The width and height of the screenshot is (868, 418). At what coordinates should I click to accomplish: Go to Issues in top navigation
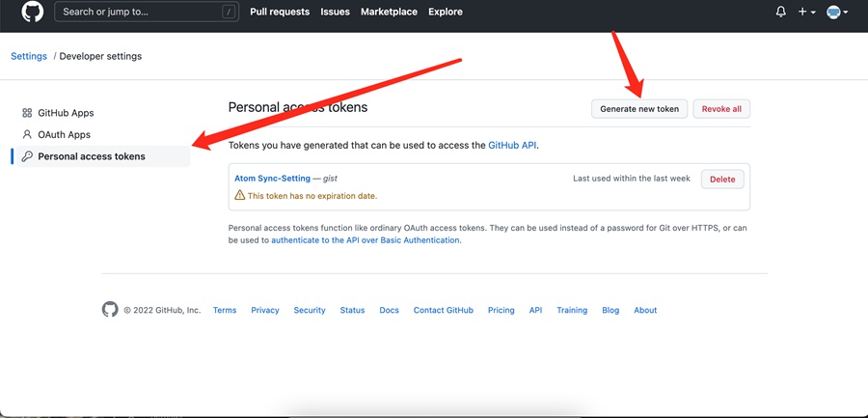click(x=335, y=13)
